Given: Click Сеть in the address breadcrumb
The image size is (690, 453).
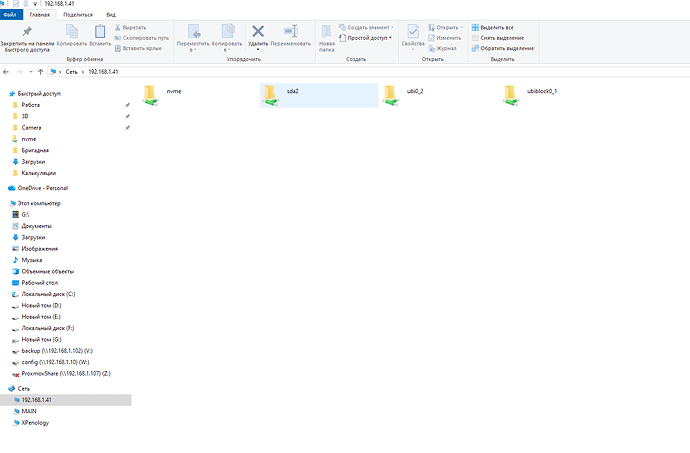Looking at the screenshot, I should (72, 72).
